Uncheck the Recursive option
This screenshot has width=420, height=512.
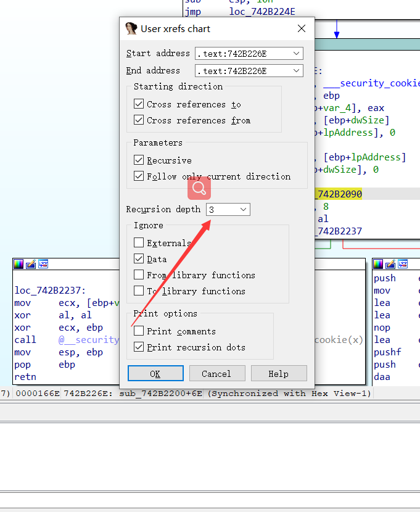click(x=139, y=160)
